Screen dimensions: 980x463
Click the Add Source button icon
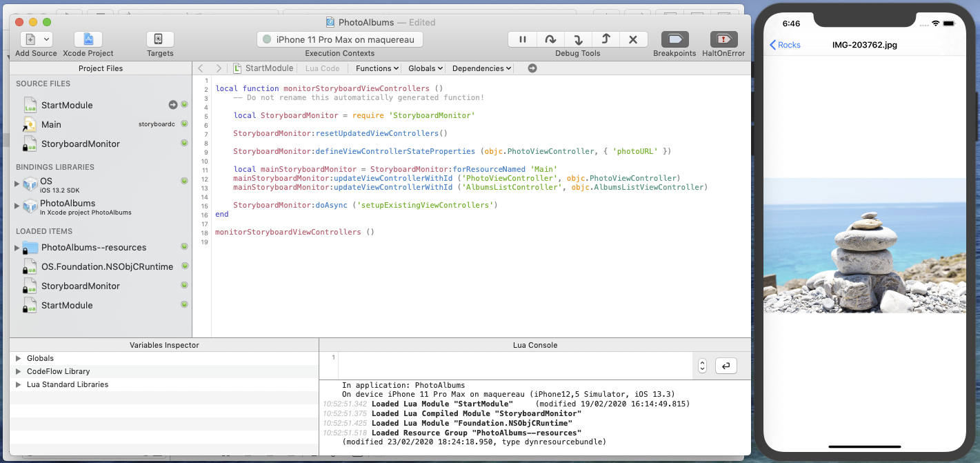(x=30, y=39)
